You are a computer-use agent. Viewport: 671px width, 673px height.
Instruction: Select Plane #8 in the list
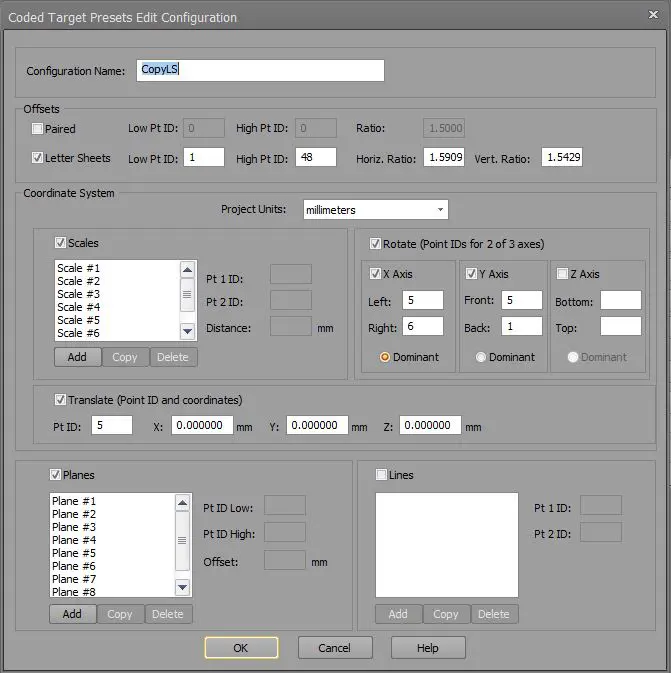pyautogui.click(x=74, y=591)
